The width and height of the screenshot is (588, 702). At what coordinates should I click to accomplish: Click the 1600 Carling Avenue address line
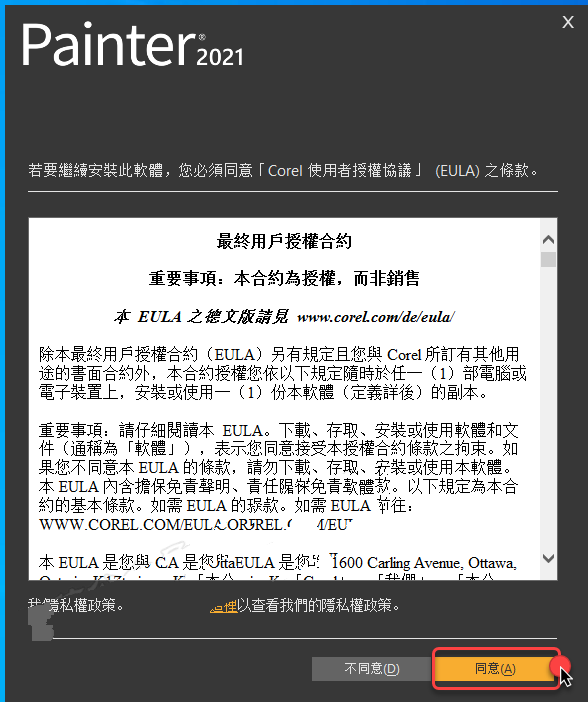424,563
